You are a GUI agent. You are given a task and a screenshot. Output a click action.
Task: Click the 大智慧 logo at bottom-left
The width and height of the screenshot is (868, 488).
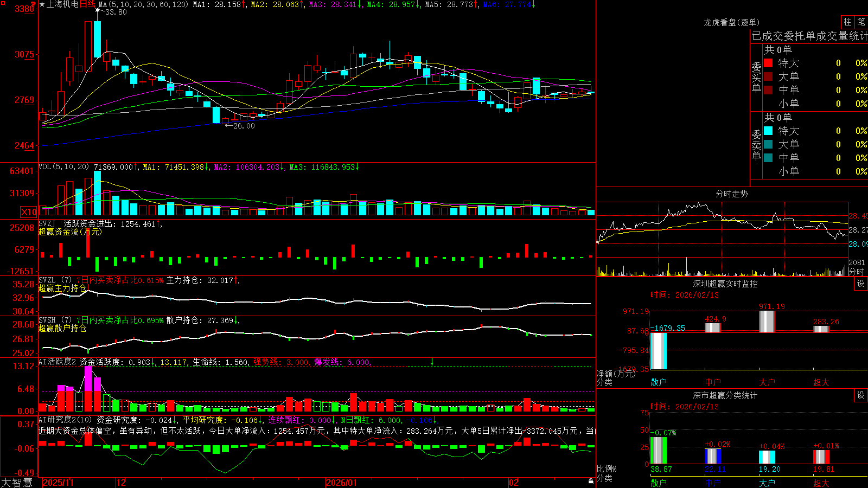click(x=17, y=483)
